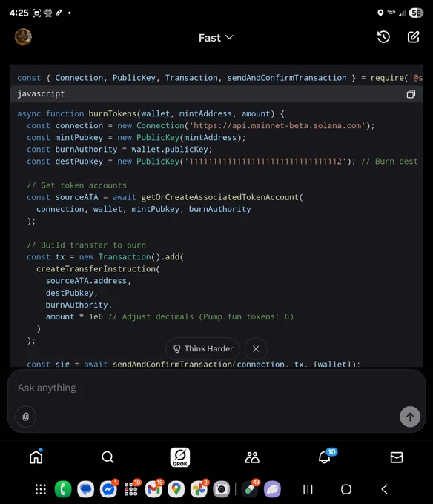Screen dimensions: 433x504
Task: Open the app drawer grid icon
Action: (x=41, y=489)
